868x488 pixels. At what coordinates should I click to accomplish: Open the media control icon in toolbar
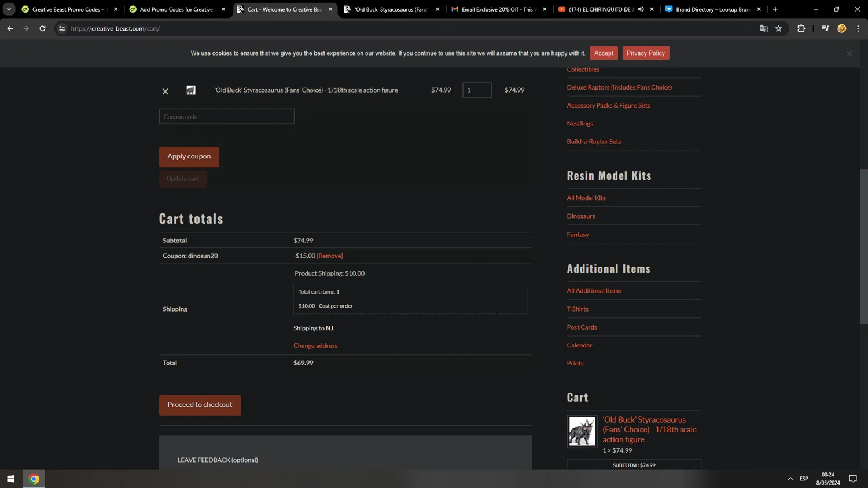tap(826, 28)
